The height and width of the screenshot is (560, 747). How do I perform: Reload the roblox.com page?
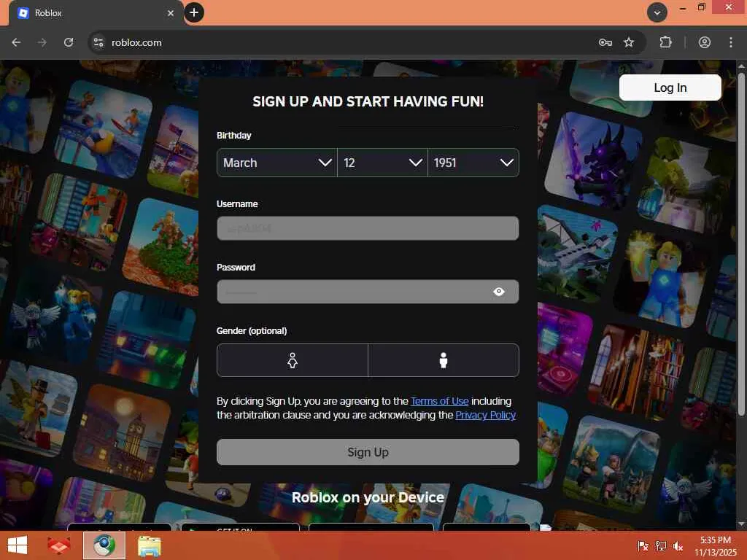69,42
